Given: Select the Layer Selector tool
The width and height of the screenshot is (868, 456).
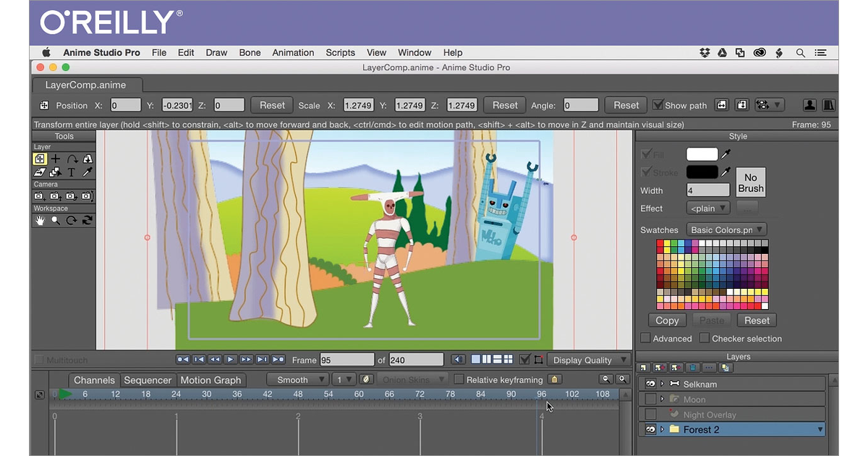Looking at the screenshot, I should (x=56, y=172).
